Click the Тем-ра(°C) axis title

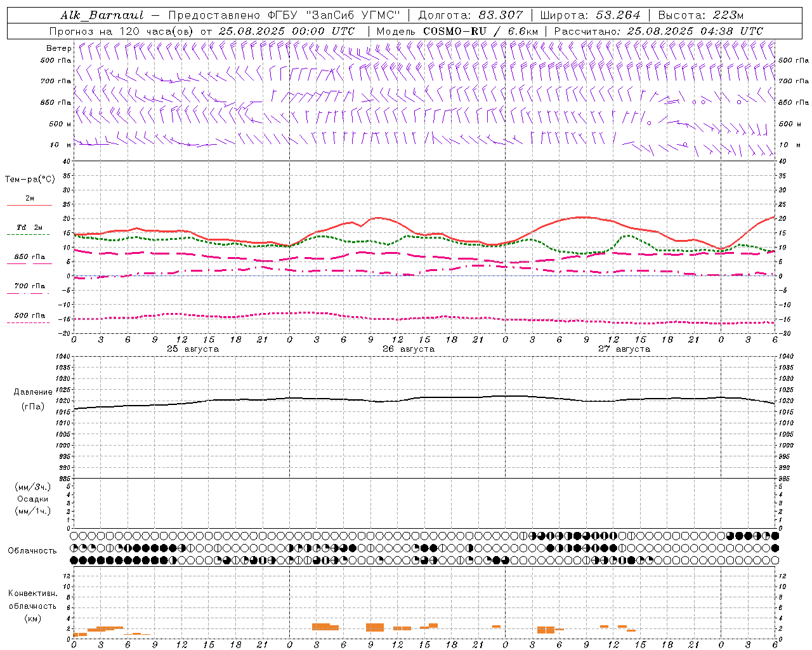(x=30, y=180)
